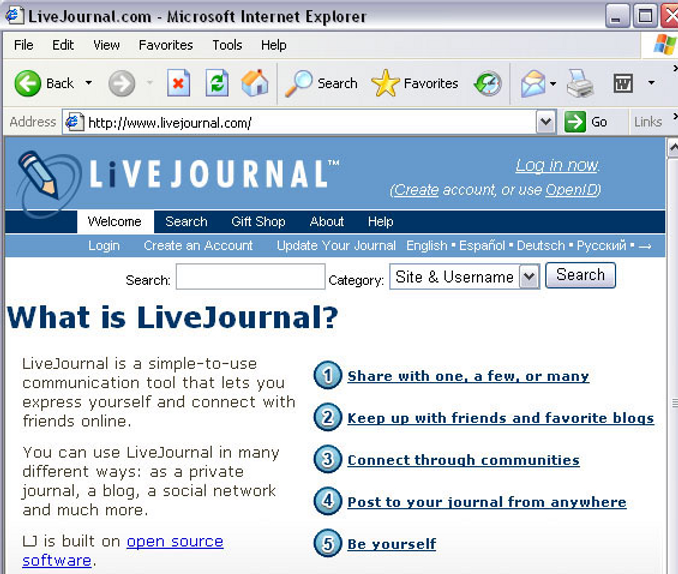
Task: Open Share with one, a few, or many
Action: tap(468, 376)
